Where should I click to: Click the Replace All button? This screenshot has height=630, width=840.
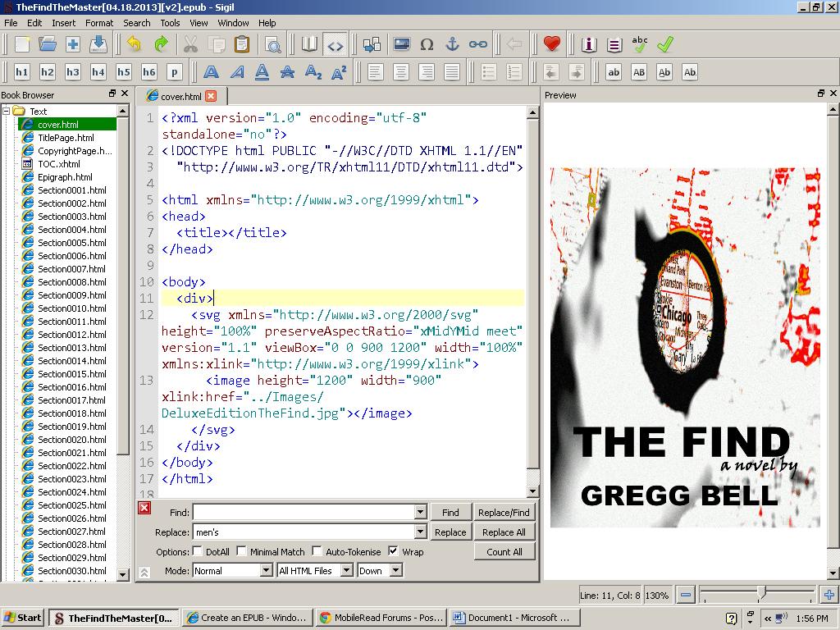click(504, 532)
